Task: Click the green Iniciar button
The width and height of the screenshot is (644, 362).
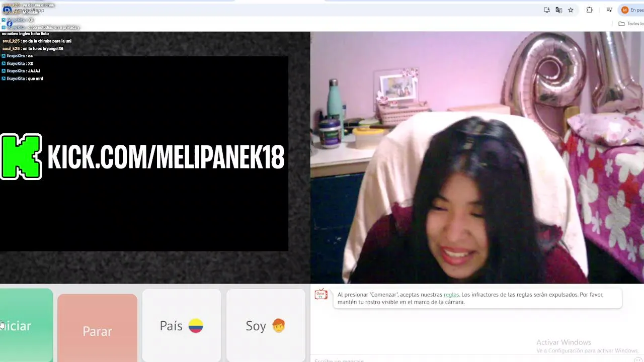Action: [26, 325]
